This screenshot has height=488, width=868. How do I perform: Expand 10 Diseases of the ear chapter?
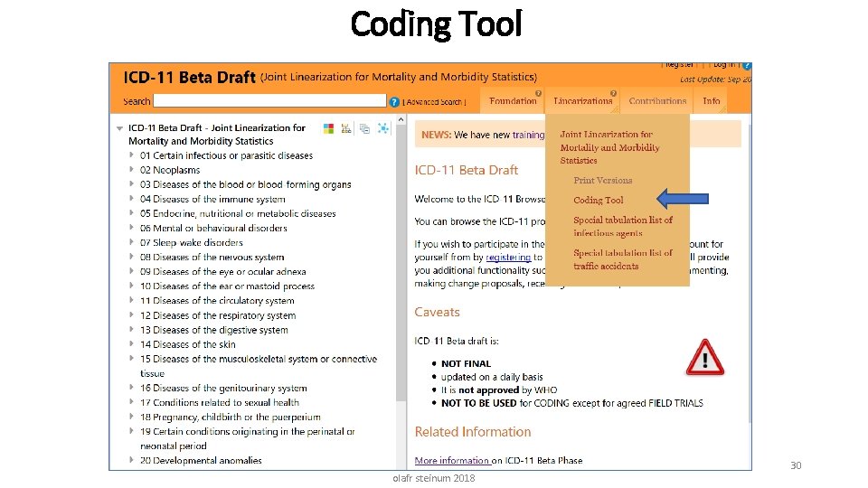pyautogui.click(x=131, y=286)
